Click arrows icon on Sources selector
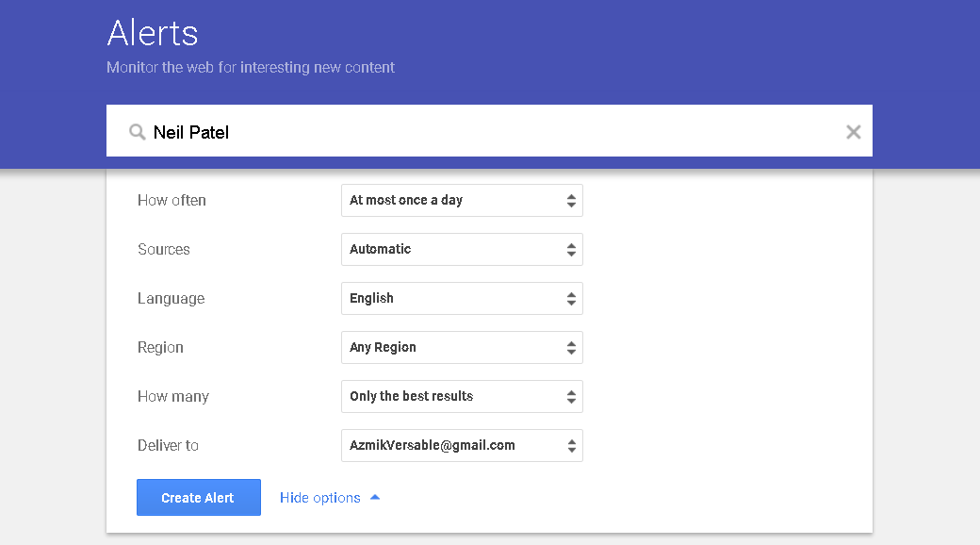Image resolution: width=980 pixels, height=545 pixels. click(571, 250)
